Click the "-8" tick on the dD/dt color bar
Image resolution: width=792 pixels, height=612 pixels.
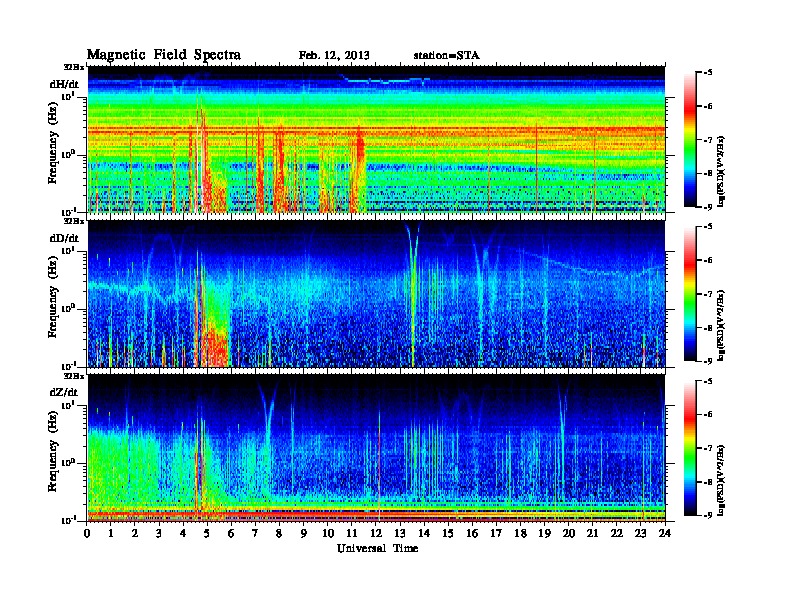click(x=708, y=328)
